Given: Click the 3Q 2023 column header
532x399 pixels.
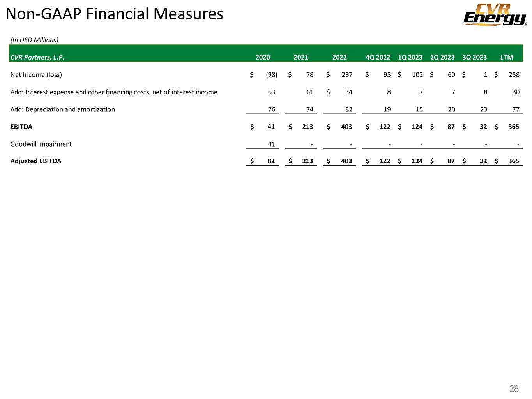Looking at the screenshot, I should click(474, 57).
